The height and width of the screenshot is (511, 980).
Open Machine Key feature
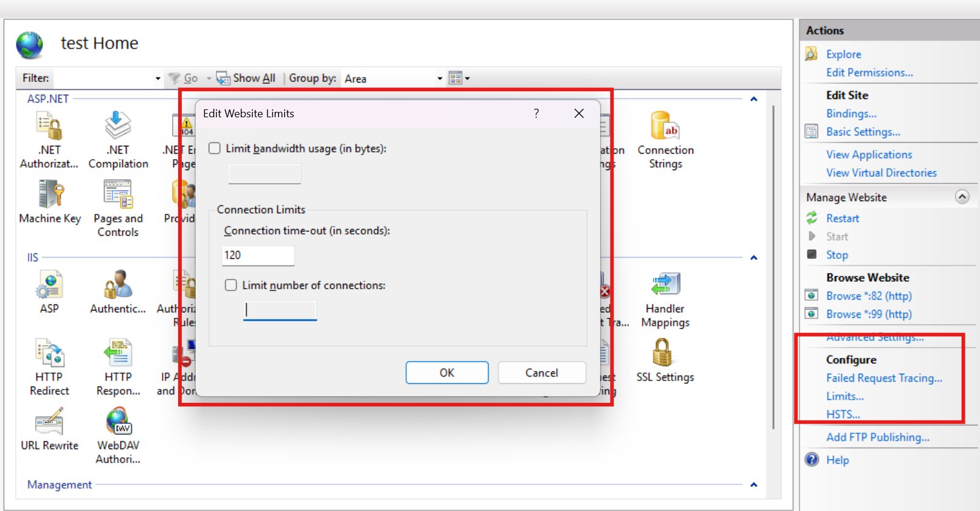pyautogui.click(x=50, y=202)
